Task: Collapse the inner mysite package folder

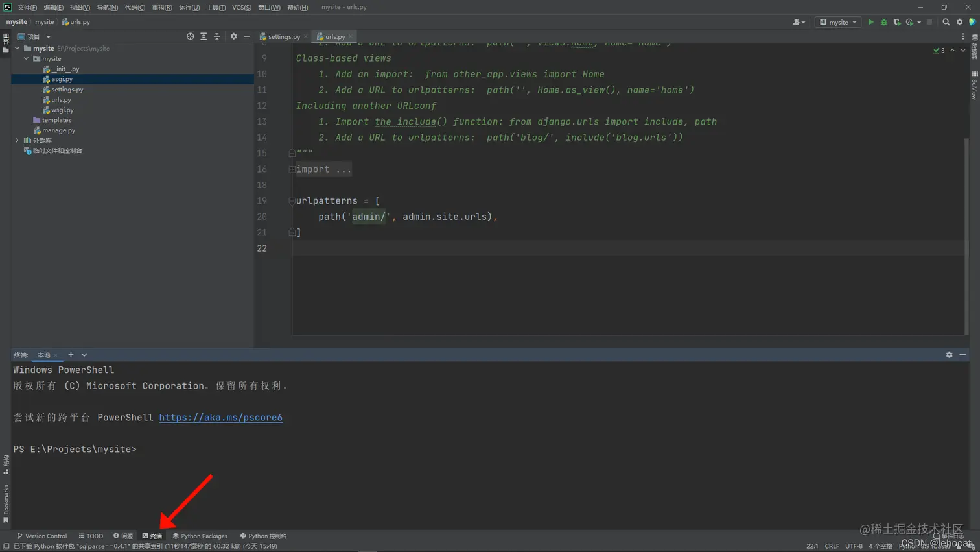Action: (x=27, y=58)
